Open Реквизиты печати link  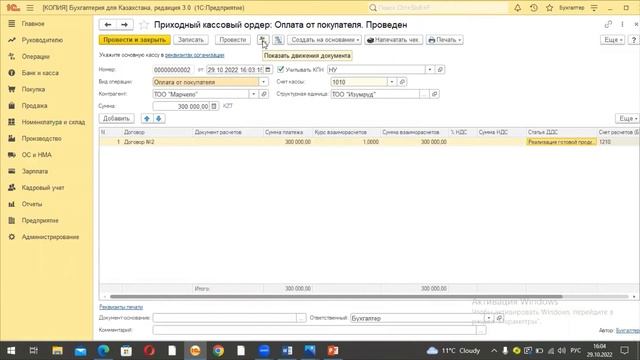(x=121, y=307)
